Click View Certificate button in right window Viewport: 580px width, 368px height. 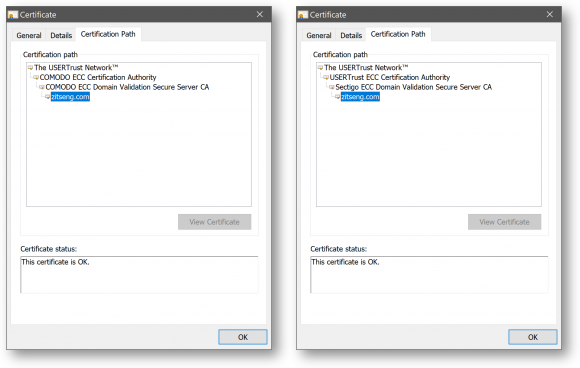tap(505, 222)
